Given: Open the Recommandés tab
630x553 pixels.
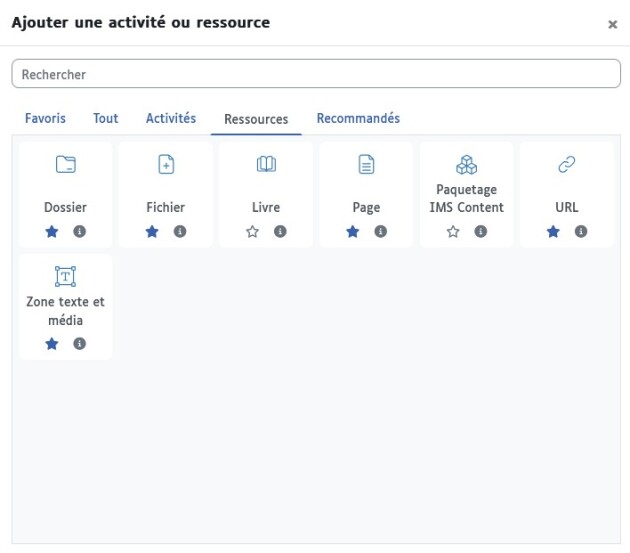Looking at the screenshot, I should point(358,118).
